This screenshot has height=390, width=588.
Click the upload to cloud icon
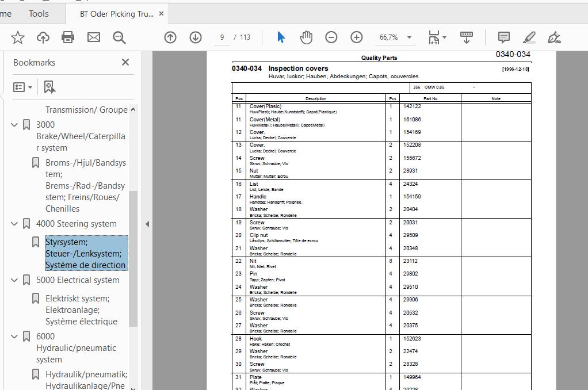43,37
